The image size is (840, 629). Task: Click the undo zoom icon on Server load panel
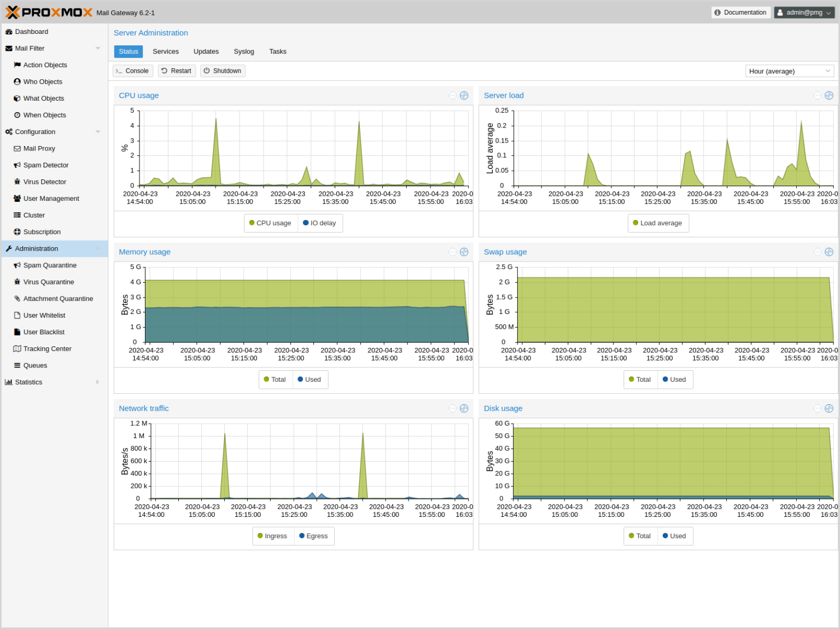click(x=817, y=96)
